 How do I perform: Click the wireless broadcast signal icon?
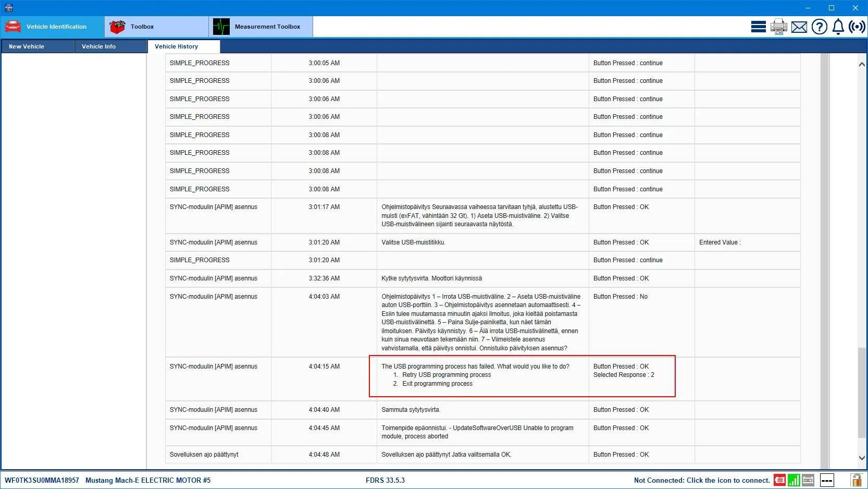click(x=857, y=27)
